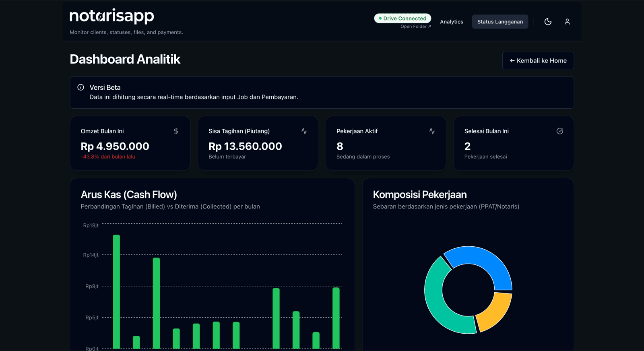
Task: Open the Drive folder link
Action: click(415, 27)
